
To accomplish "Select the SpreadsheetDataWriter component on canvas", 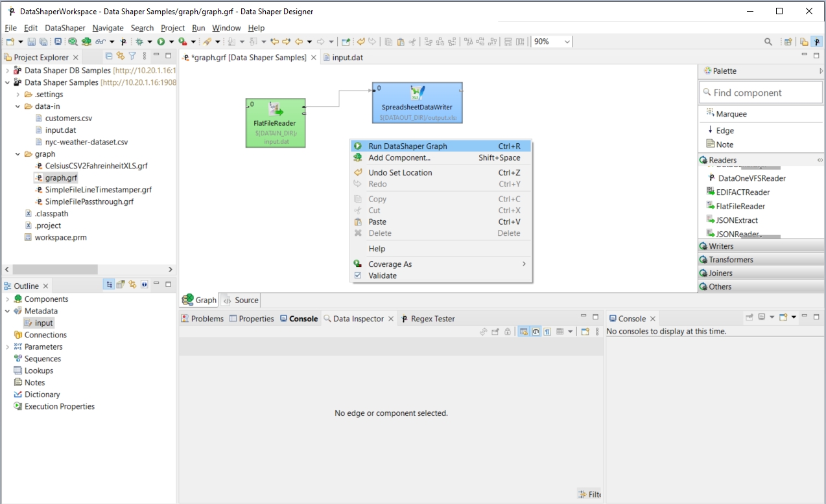I will [417, 102].
